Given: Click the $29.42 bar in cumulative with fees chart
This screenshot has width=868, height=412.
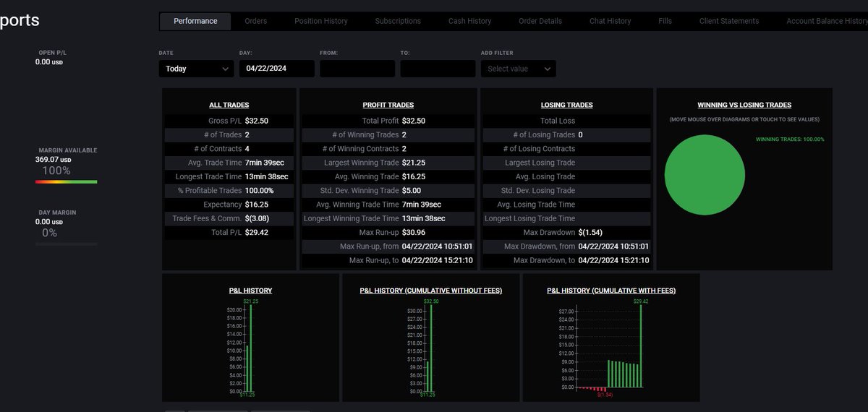Looking at the screenshot, I should (641, 346).
